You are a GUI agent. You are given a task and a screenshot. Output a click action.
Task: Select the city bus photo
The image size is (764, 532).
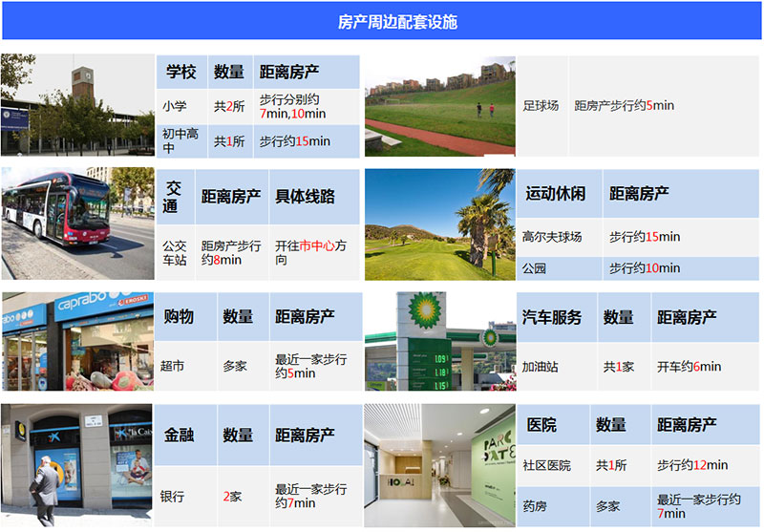(77, 224)
